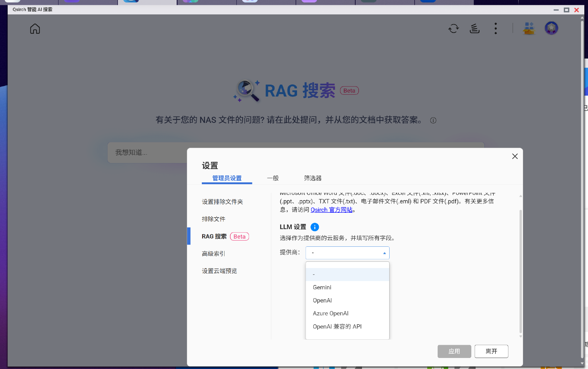Click the LLM settings info icon

coord(315,227)
